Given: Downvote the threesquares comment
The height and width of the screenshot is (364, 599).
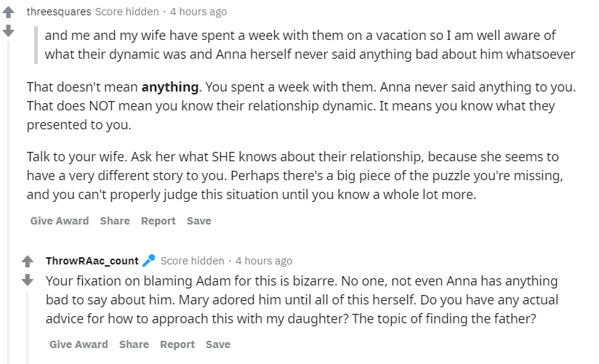Looking at the screenshot, I should coord(9,31).
